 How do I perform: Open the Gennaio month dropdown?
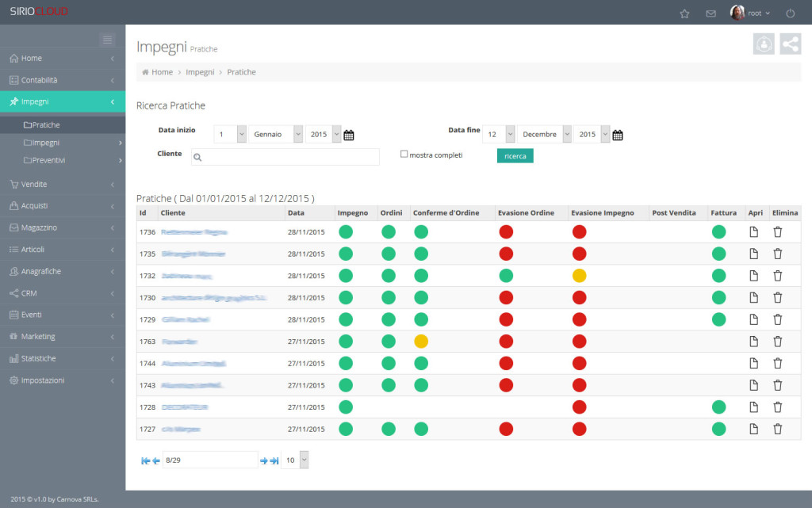(x=275, y=134)
